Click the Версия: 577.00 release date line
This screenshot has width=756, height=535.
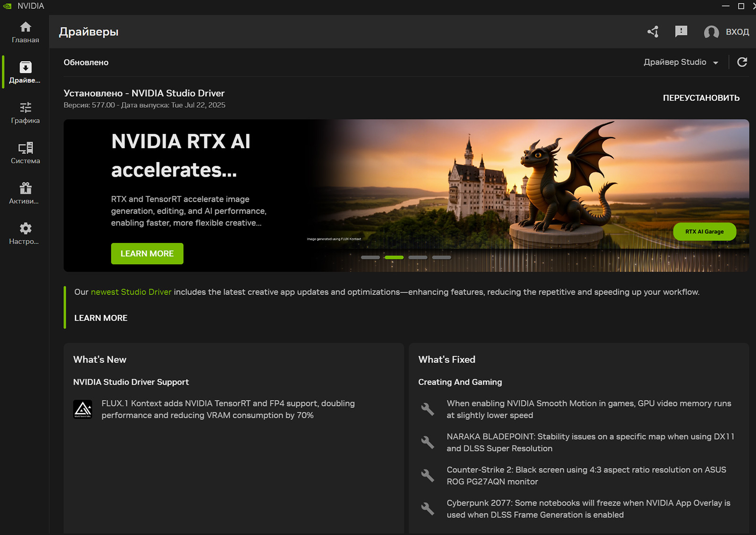(x=145, y=105)
